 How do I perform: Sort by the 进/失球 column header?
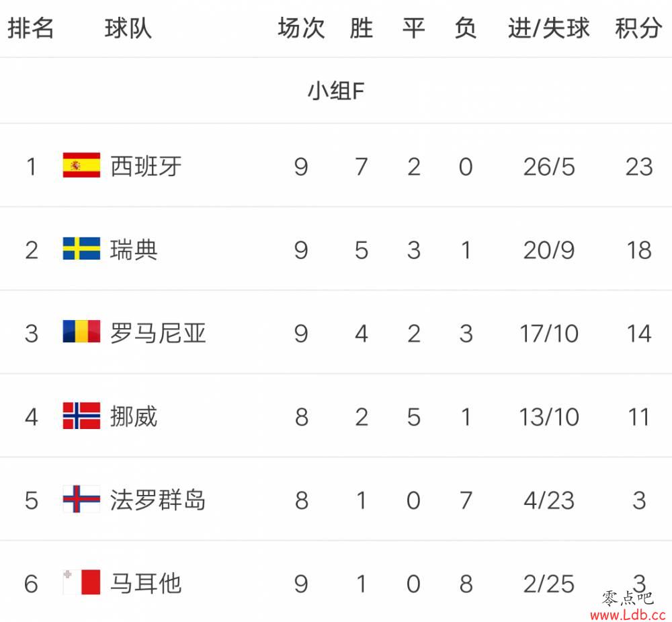(x=549, y=28)
